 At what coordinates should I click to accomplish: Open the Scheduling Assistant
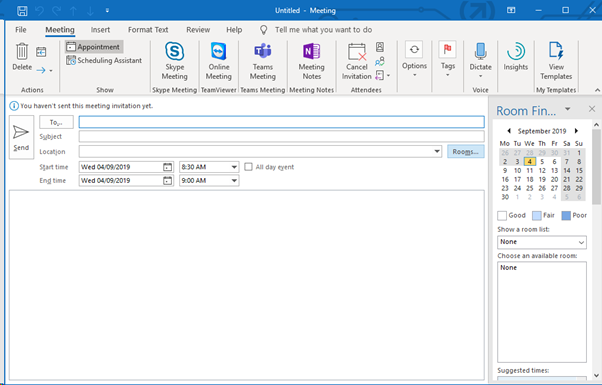[104, 60]
